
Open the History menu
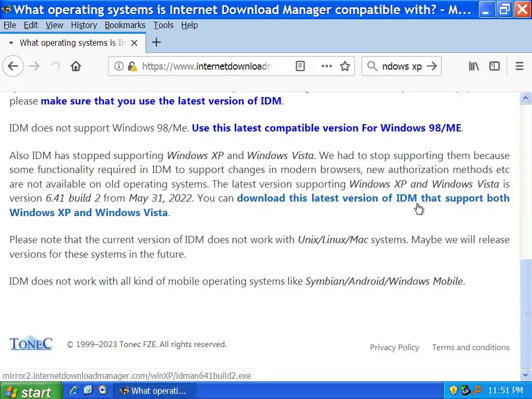click(x=84, y=25)
